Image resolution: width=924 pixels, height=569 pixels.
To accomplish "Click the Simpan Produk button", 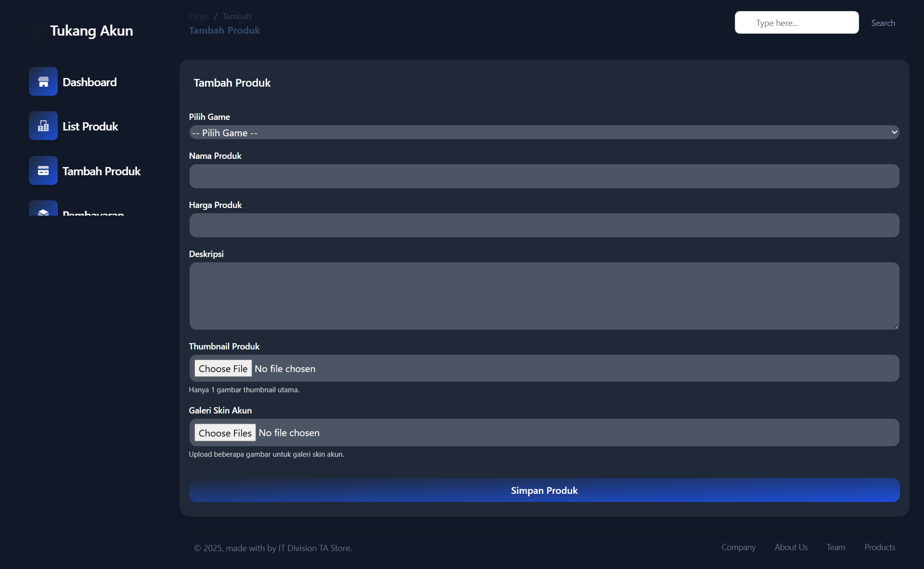I will pyautogui.click(x=544, y=490).
